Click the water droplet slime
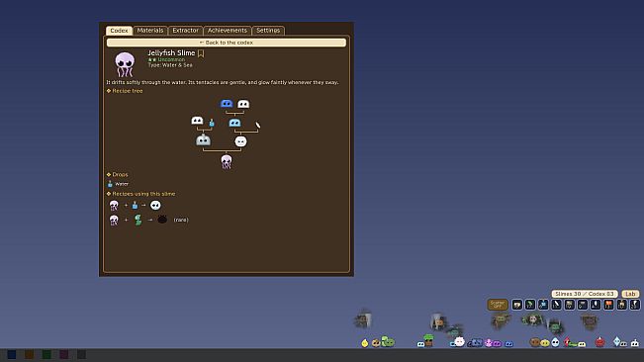This screenshot has width=644, height=362. (555, 342)
